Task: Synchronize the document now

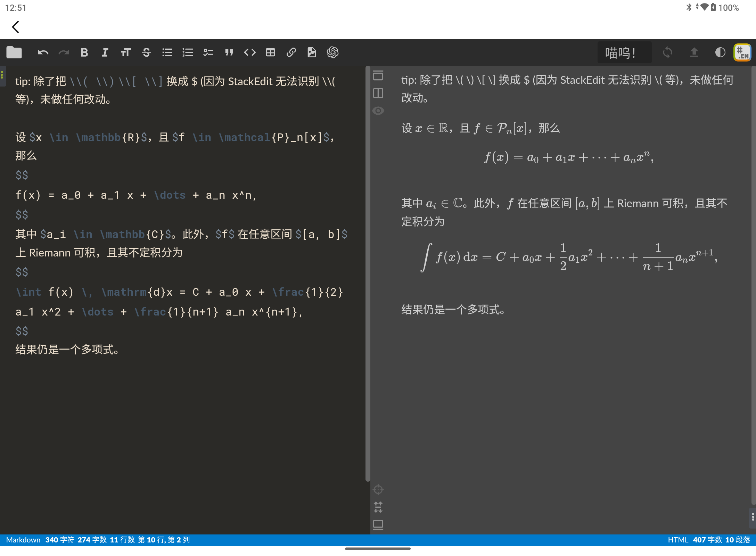Action: [667, 52]
